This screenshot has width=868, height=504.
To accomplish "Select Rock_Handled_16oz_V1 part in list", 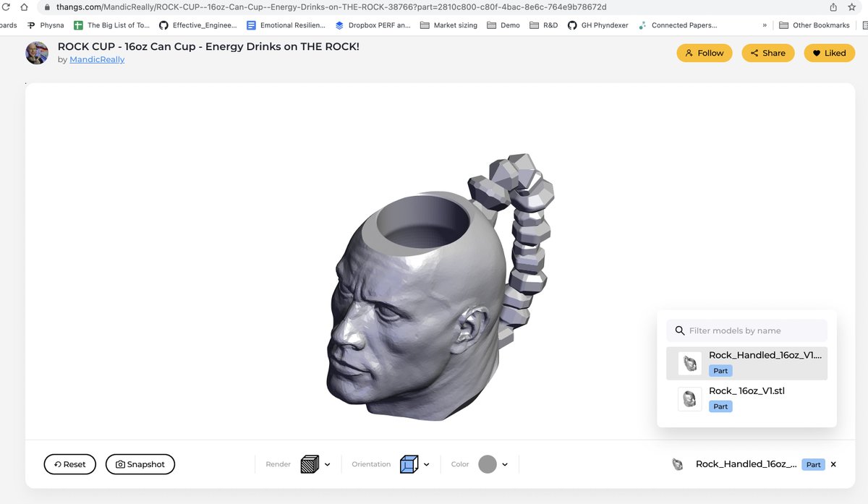I will pos(746,363).
